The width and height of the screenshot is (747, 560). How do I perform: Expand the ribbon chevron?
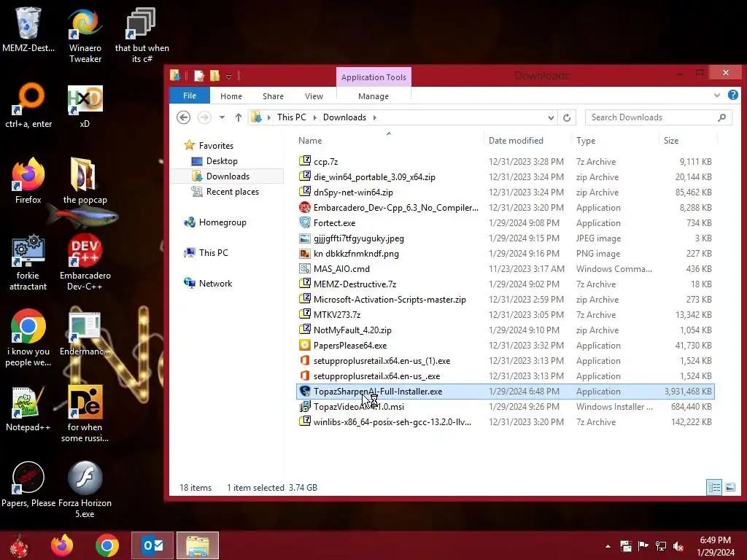click(717, 96)
